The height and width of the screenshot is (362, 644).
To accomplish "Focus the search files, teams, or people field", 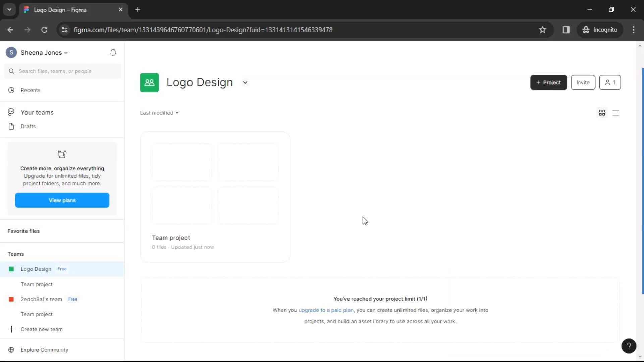I will pyautogui.click(x=62, y=71).
